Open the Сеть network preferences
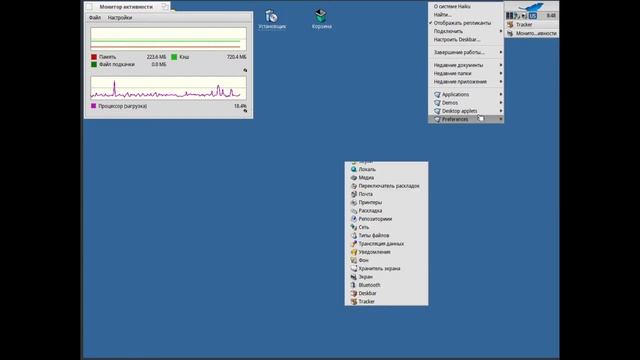 click(x=386, y=227)
